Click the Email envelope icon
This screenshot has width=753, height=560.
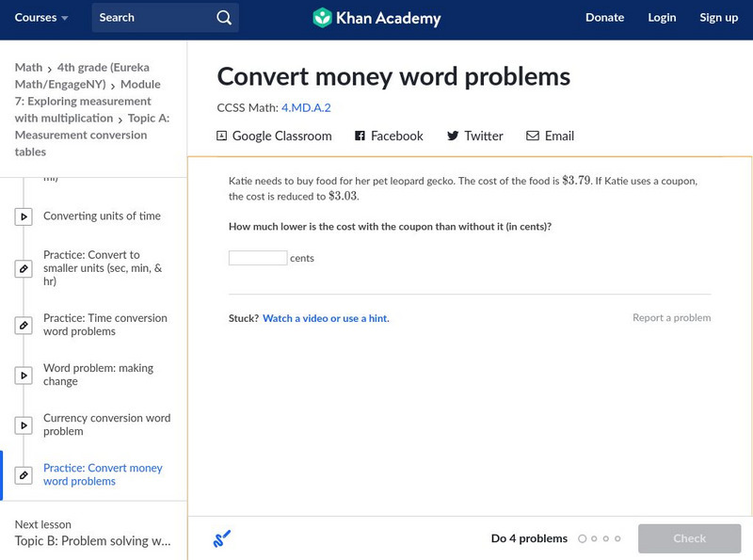[x=533, y=136]
